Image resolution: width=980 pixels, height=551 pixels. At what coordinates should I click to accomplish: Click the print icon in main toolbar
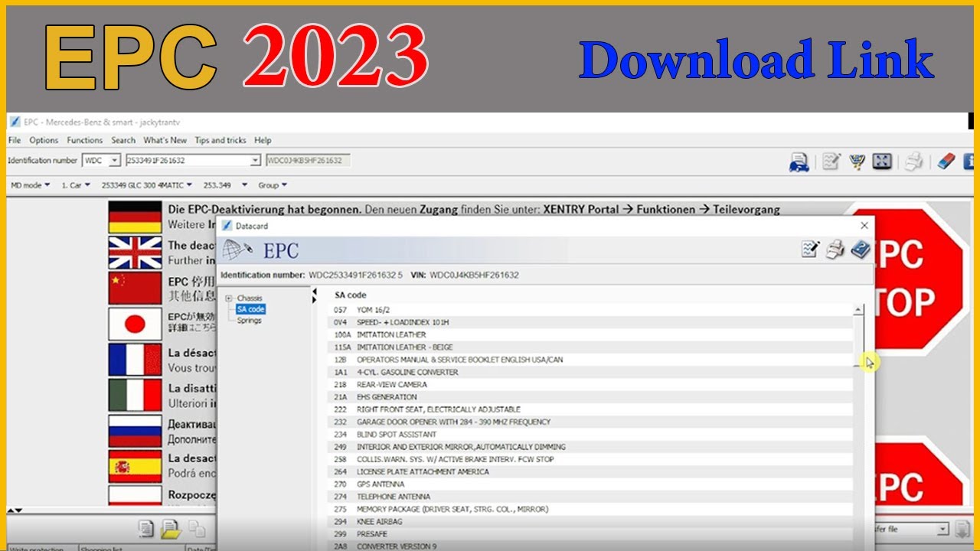(x=913, y=161)
